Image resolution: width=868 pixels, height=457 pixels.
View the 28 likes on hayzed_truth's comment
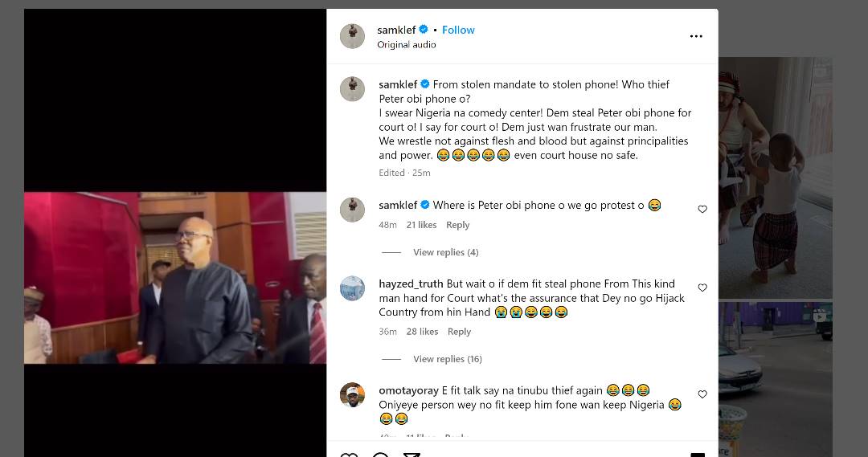422,332
